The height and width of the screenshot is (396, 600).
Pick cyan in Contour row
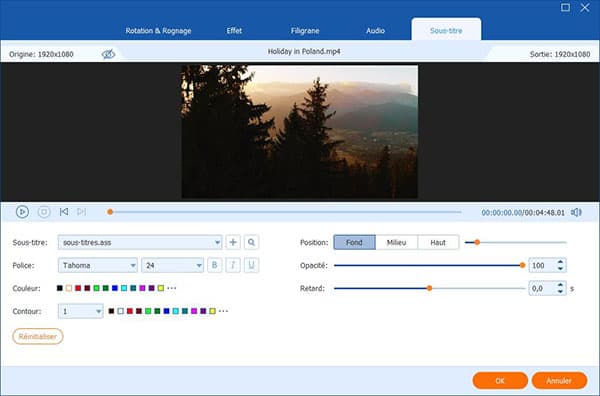[176, 311]
